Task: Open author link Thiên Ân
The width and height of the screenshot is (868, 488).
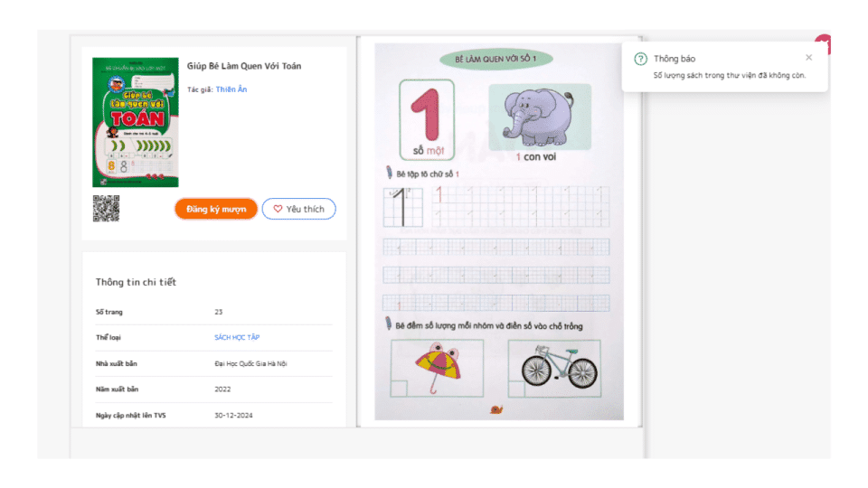Action: (231, 89)
